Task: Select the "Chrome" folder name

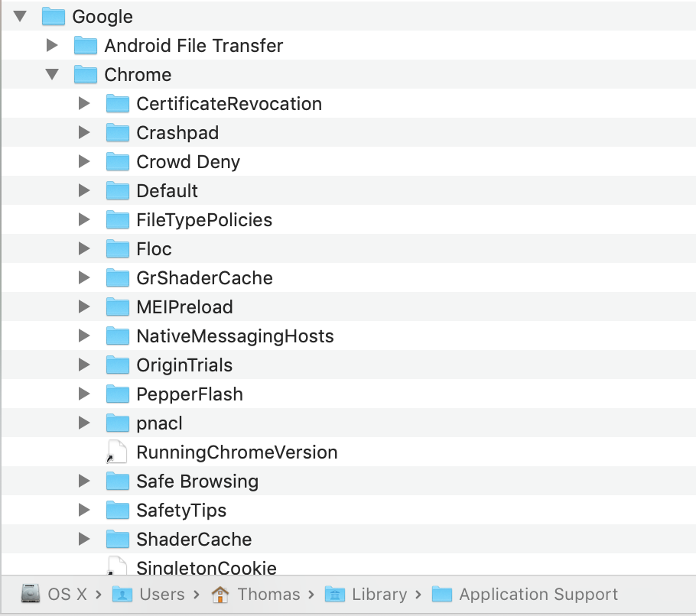Action: 138,74
